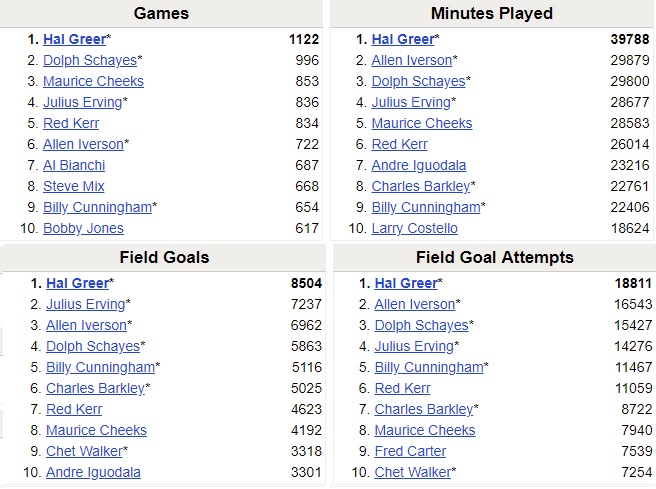The width and height of the screenshot is (656, 489).
Task: Click Dolph Schayes in the Games table
Action: (89, 60)
